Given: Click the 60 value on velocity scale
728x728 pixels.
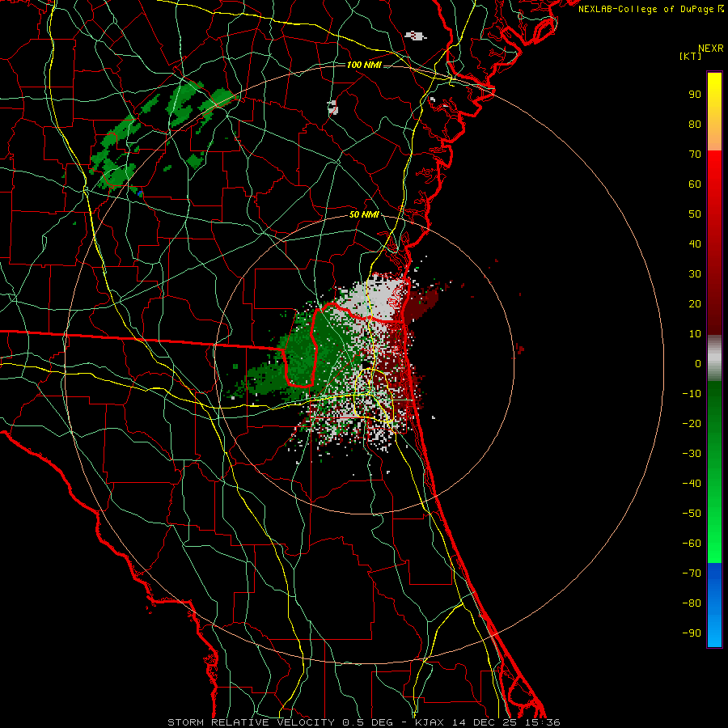Looking at the screenshot, I should tap(695, 184).
